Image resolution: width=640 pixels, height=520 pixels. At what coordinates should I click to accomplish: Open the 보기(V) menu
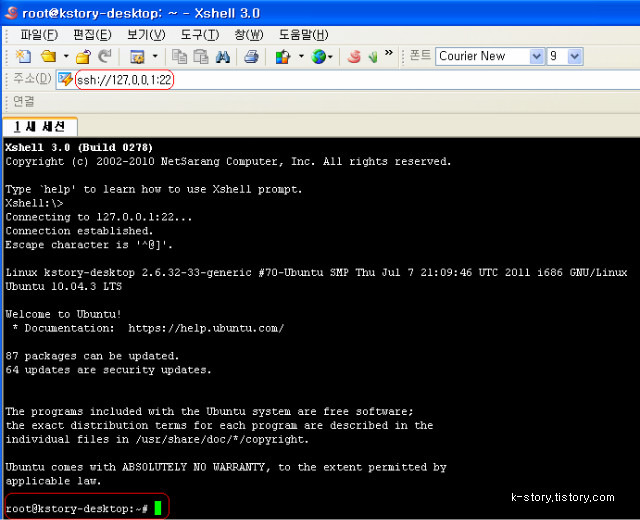click(x=146, y=35)
